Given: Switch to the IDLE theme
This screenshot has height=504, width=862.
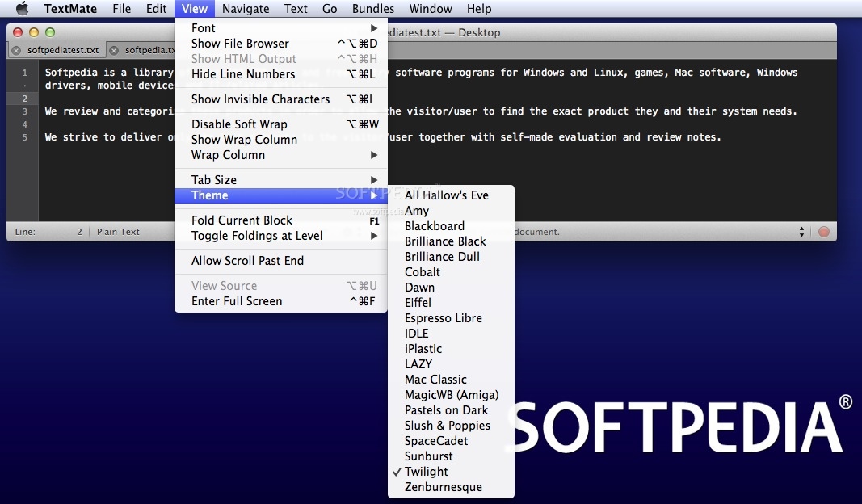Looking at the screenshot, I should click(x=451, y=334).
